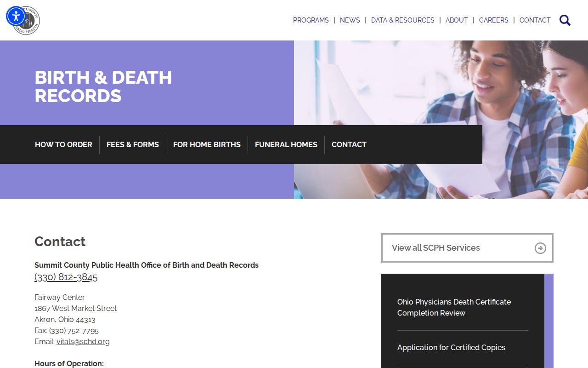
Task: Call phone number (330) 812-3845
Action: pyautogui.click(x=66, y=277)
